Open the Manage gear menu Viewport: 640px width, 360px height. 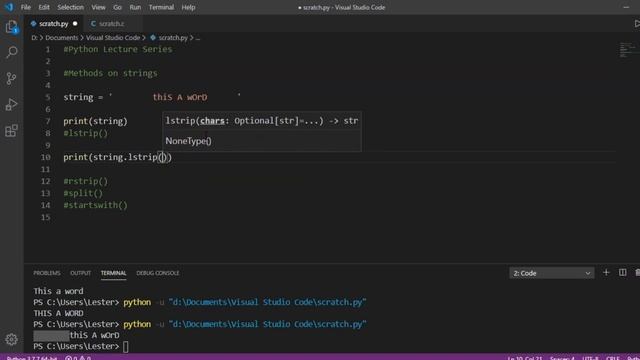(x=11, y=339)
